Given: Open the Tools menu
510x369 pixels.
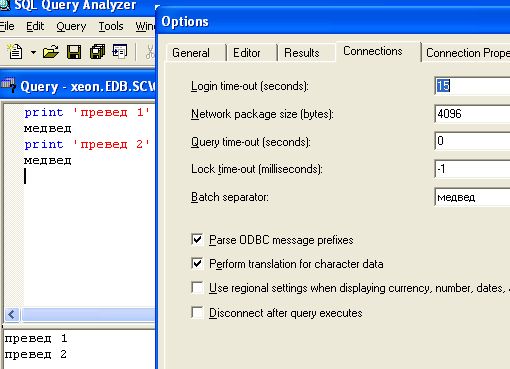Looking at the screenshot, I should coord(111,26).
